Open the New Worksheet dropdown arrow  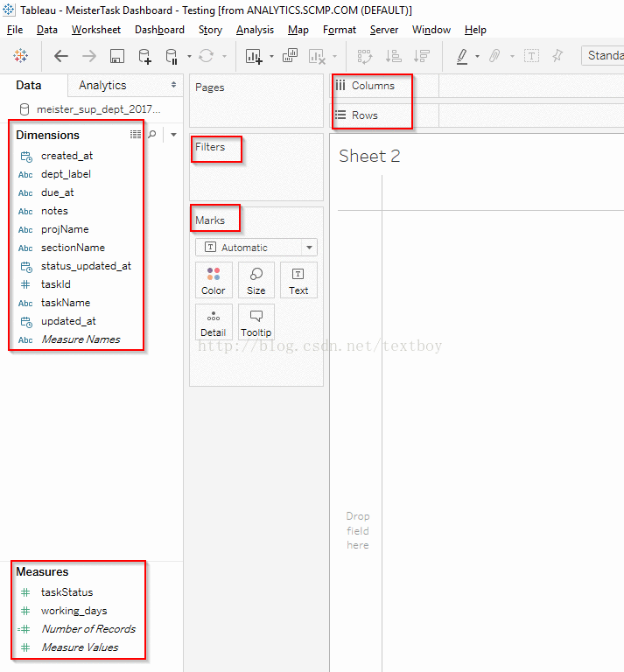click(x=271, y=56)
